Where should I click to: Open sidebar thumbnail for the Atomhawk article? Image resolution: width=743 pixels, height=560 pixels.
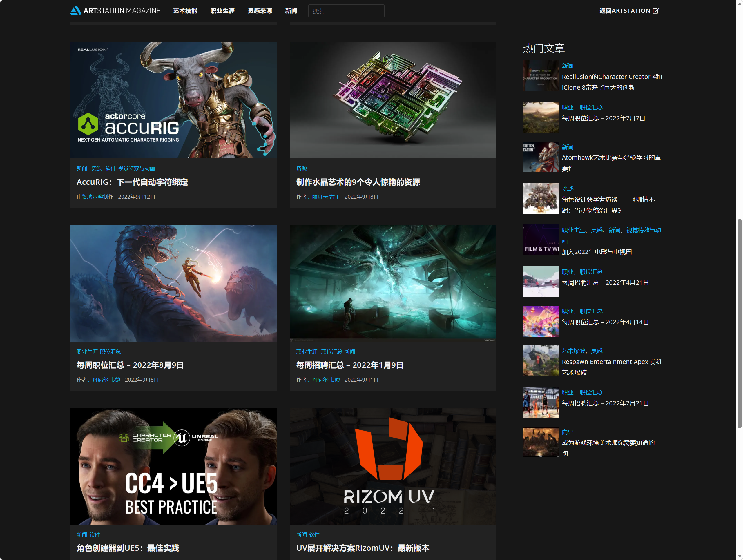[x=540, y=157]
